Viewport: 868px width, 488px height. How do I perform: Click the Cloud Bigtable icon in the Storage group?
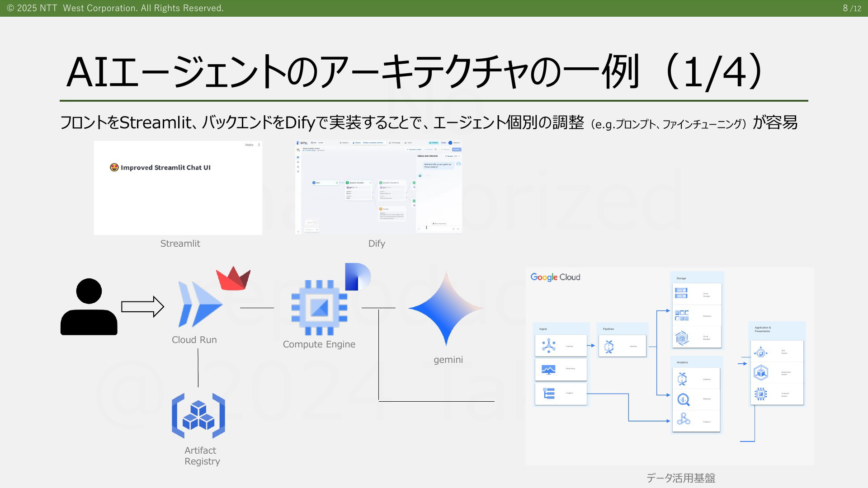(x=682, y=338)
